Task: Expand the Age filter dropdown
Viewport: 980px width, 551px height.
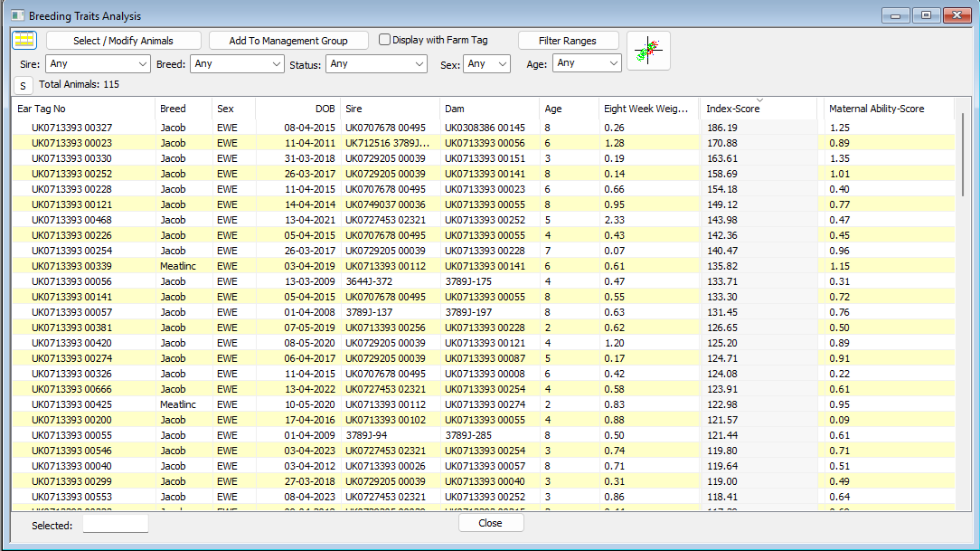Action: pos(587,63)
